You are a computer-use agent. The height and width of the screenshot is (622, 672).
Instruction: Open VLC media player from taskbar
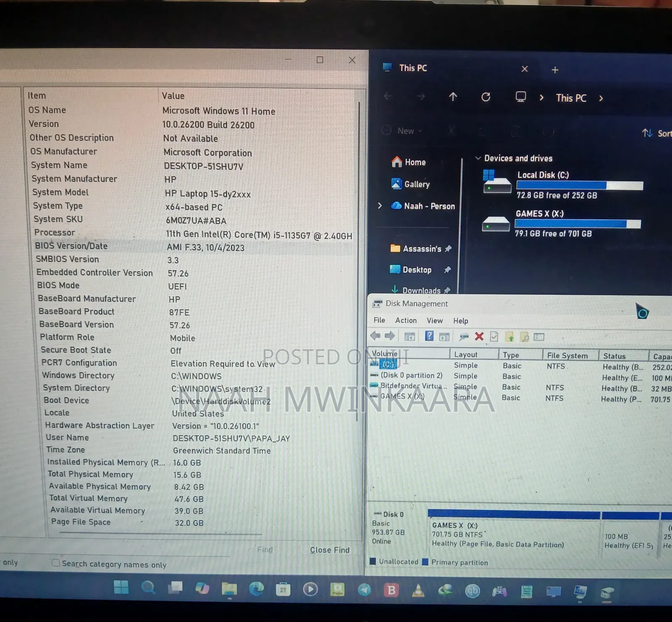point(418,591)
